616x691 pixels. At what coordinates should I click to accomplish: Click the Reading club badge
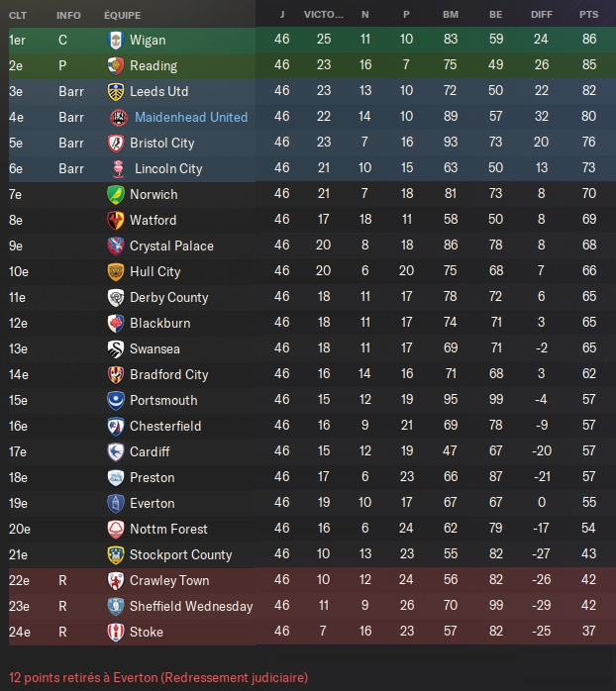pos(116,65)
